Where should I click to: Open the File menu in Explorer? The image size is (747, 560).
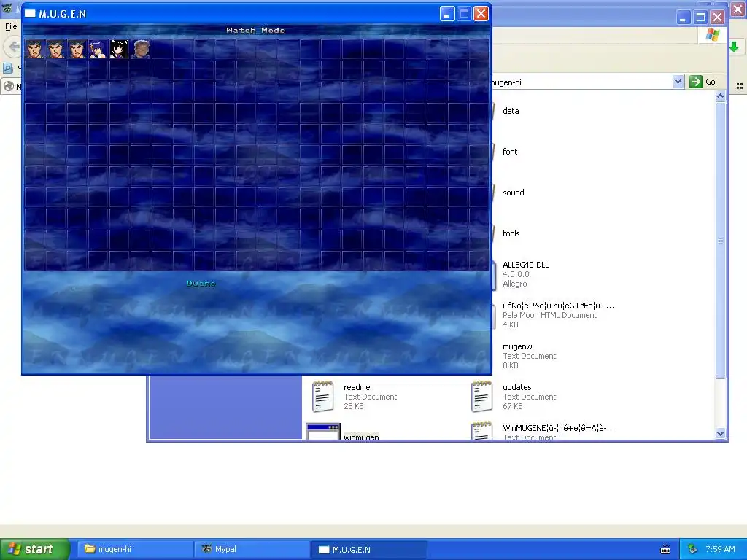tap(11, 26)
